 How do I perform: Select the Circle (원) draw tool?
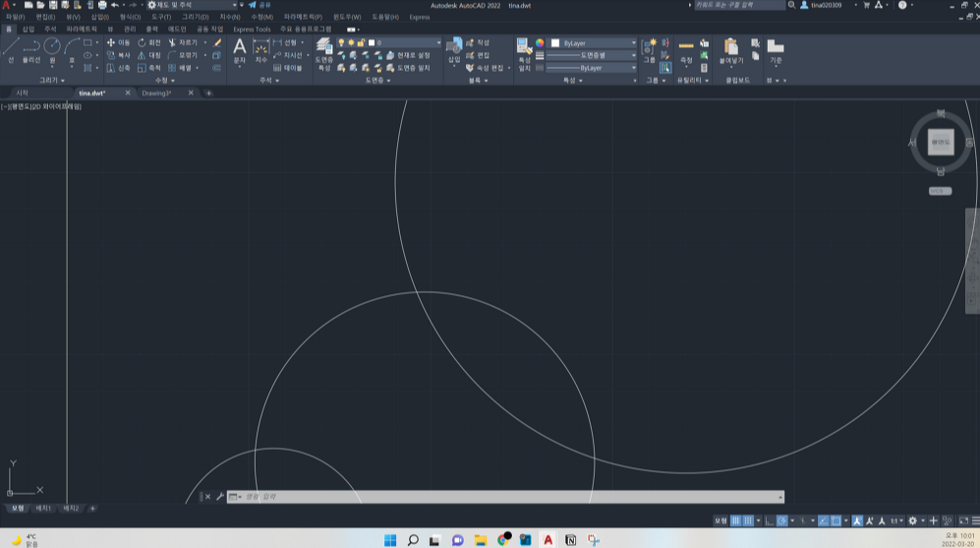pos(52,50)
